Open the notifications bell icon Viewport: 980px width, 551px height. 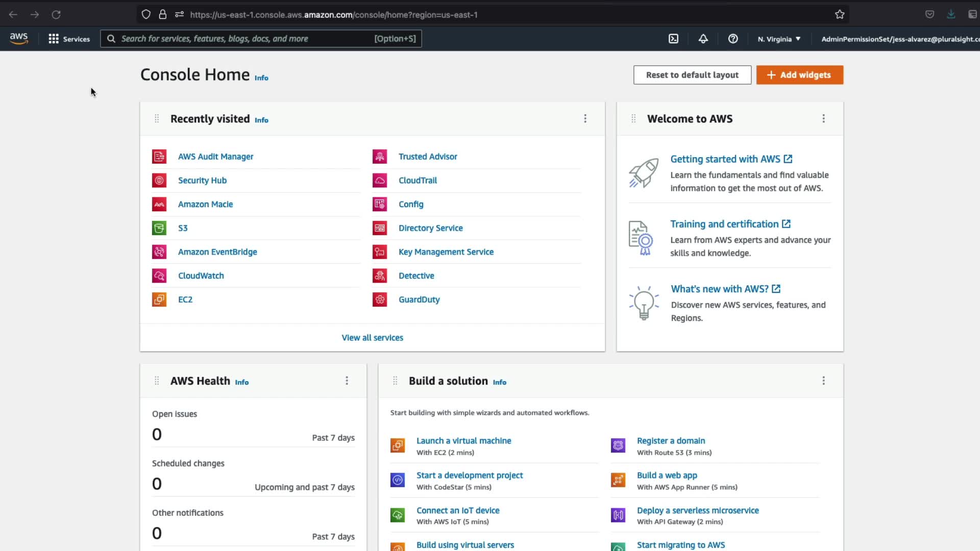[x=703, y=39]
